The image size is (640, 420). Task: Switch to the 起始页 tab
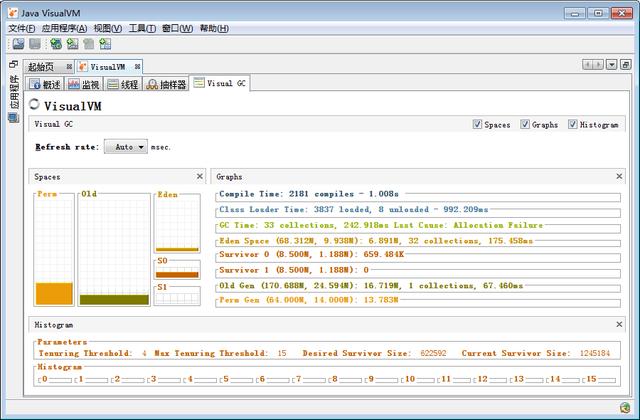click(41, 67)
